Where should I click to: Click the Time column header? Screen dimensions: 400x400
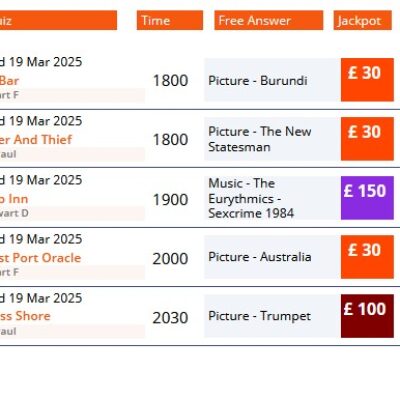pos(170,20)
